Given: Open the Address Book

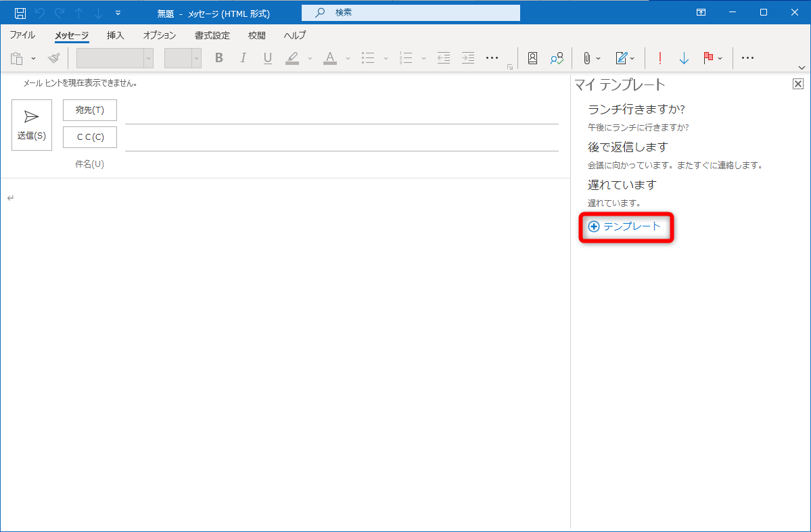Looking at the screenshot, I should coord(532,58).
